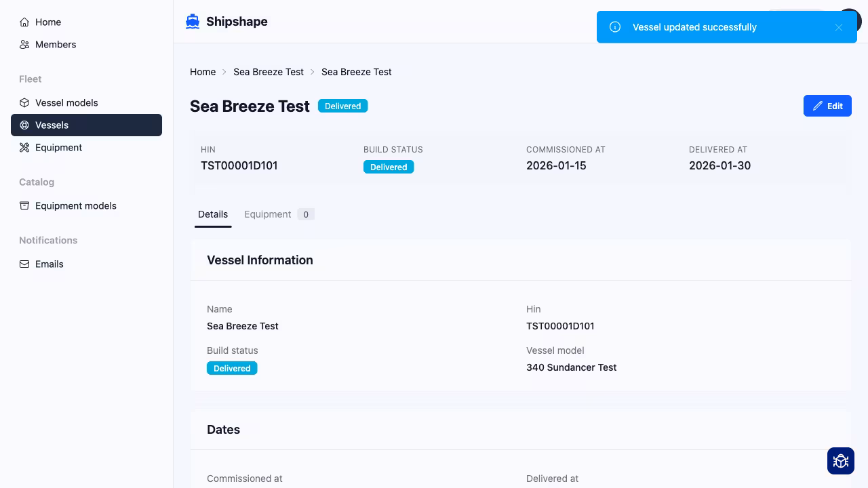Navigate to Equipment models
The image size is (868, 488).
pos(86,206)
